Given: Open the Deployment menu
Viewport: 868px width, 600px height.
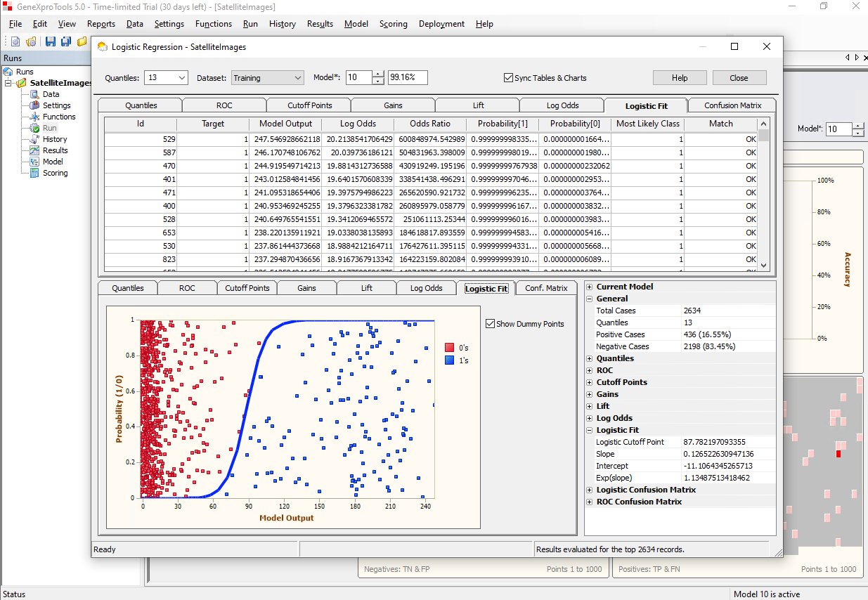Looking at the screenshot, I should click(x=441, y=24).
